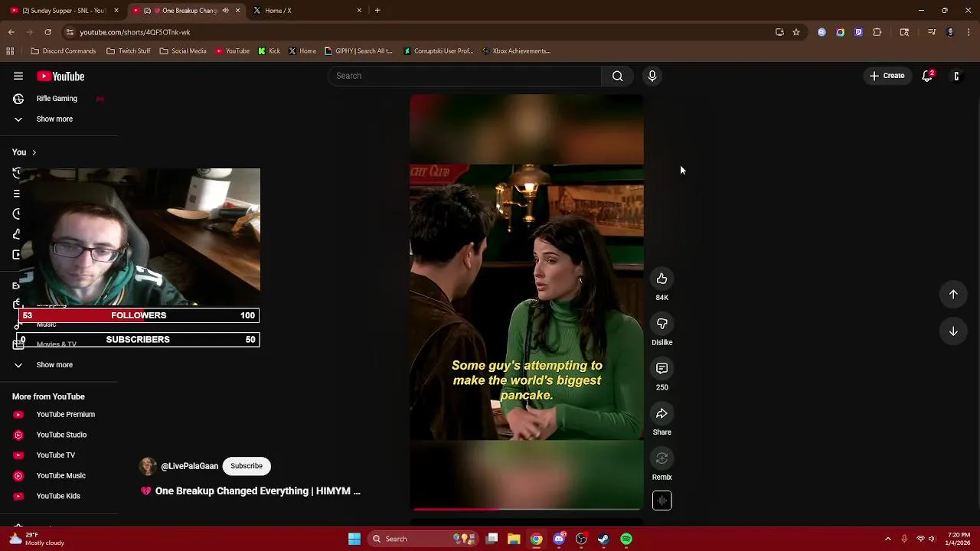Open a new browser tab

(x=377, y=11)
